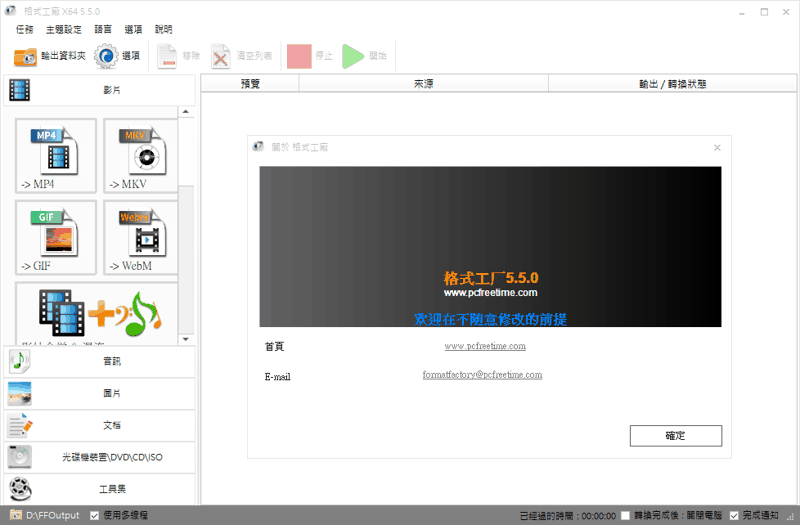The width and height of the screenshot is (800, 525).
Task: Open the 說明 menu
Action: 163,30
